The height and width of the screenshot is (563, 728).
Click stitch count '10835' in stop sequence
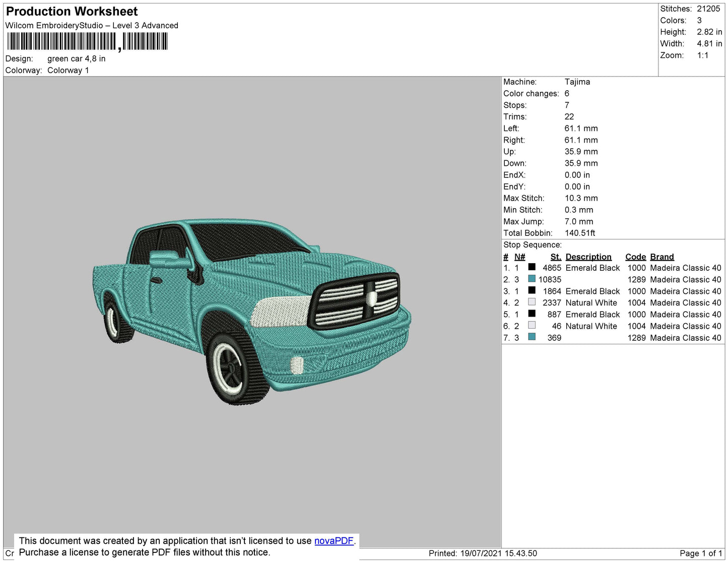pos(550,280)
